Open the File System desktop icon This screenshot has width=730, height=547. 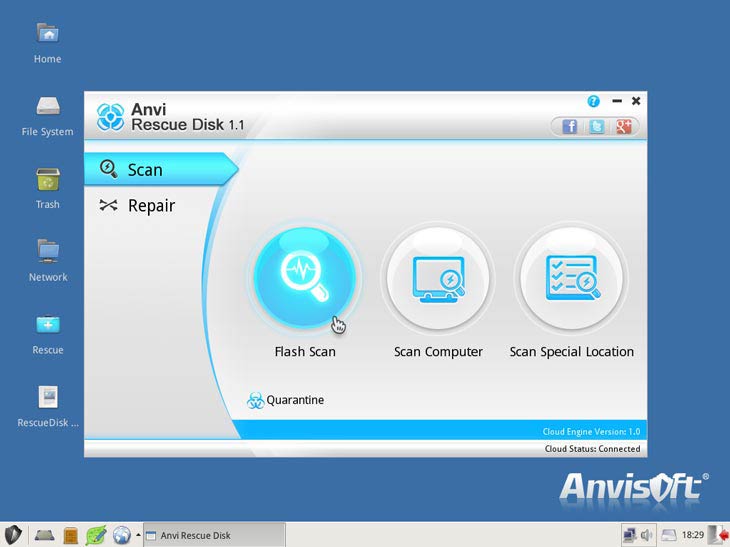[x=47, y=116]
